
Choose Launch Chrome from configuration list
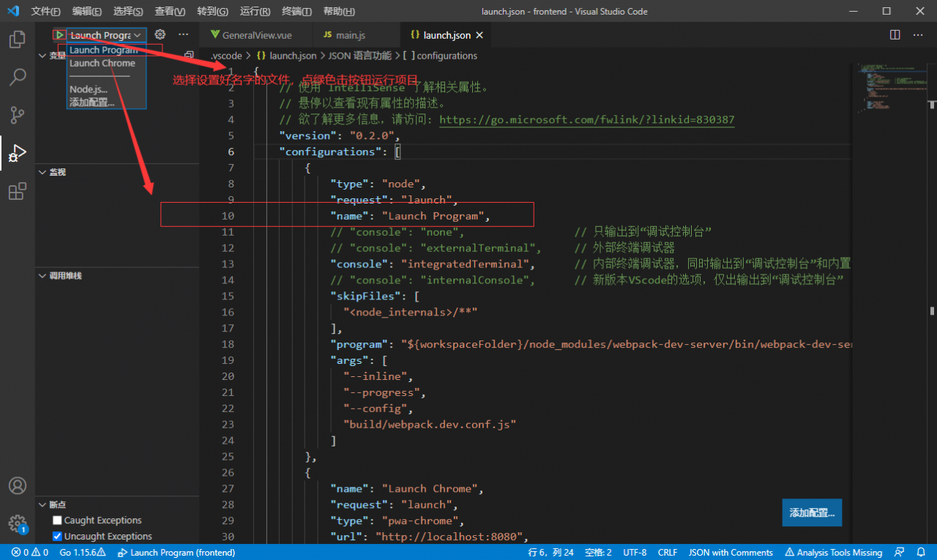click(x=102, y=63)
